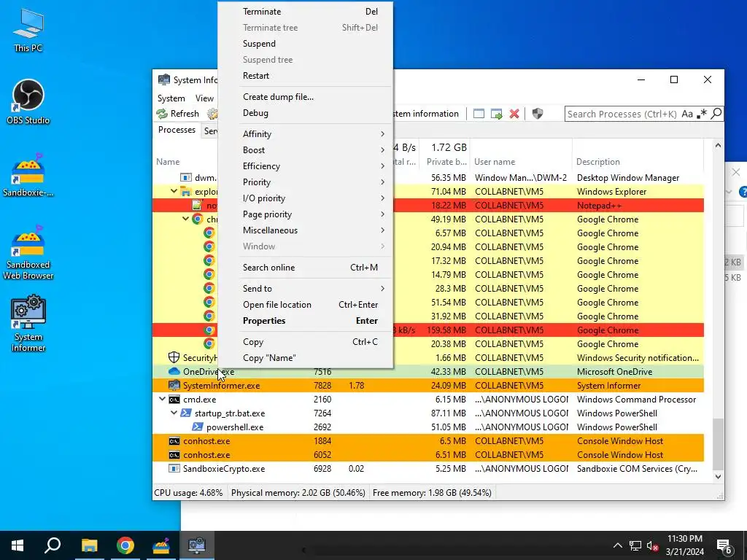This screenshot has width=747, height=560.
Task: Select Restart in the context menu
Action: (306, 76)
